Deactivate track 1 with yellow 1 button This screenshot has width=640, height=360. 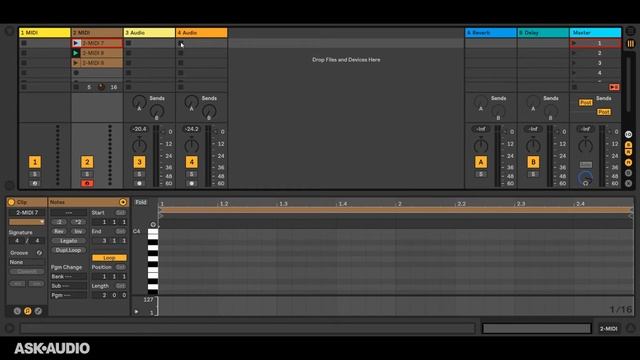35,162
